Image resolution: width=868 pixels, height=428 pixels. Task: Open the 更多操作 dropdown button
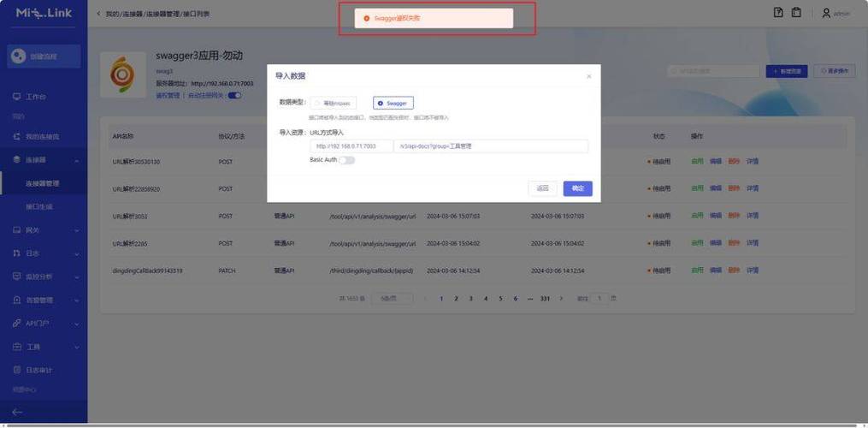(835, 71)
